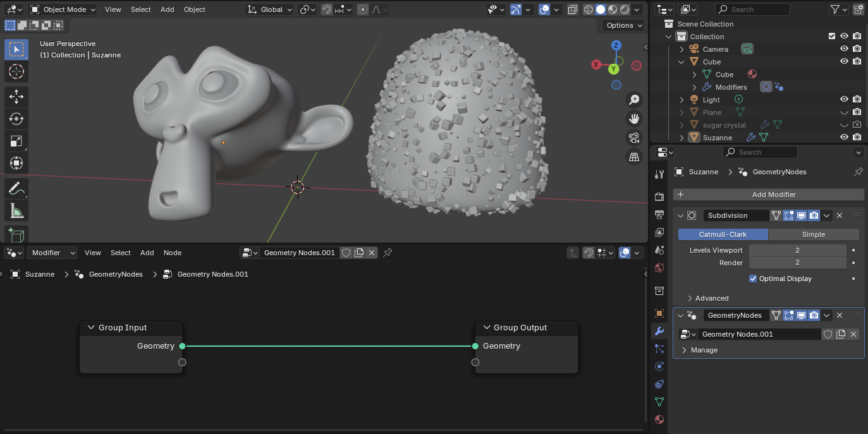This screenshot has height=434, width=868.
Task: Hide the Camera in the viewport
Action: point(844,49)
